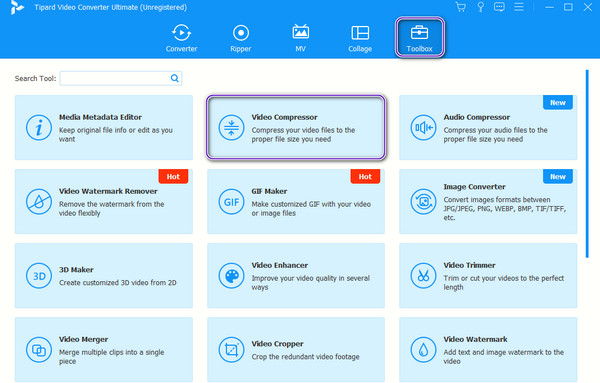Open the feedback chat icon

click(x=499, y=7)
